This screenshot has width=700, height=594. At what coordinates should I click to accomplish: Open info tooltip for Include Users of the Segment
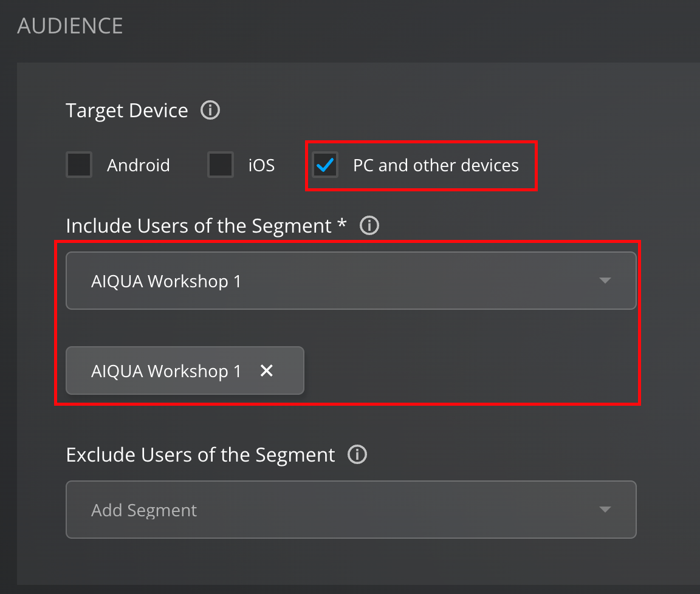click(x=369, y=226)
